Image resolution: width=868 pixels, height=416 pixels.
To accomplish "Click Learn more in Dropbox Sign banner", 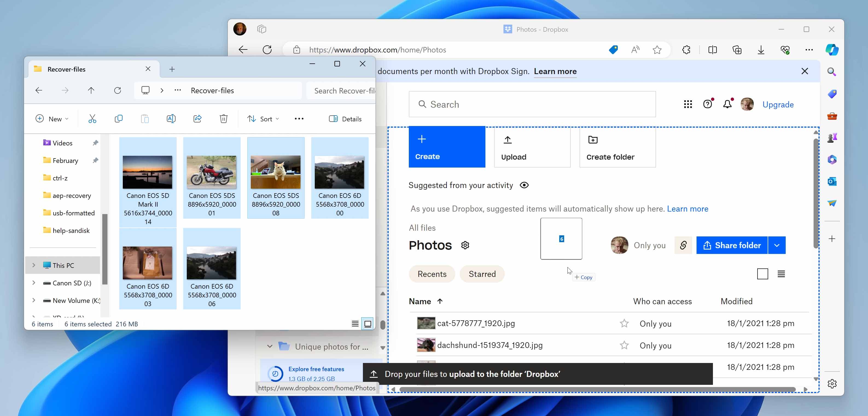I will pos(555,71).
